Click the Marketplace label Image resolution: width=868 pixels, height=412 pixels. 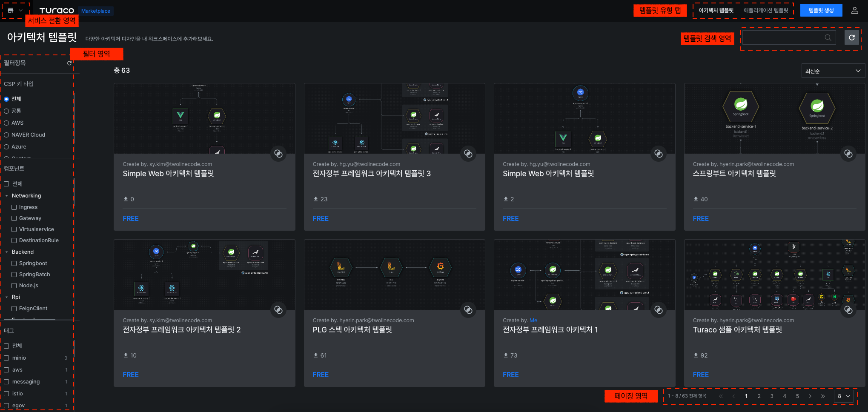click(96, 11)
